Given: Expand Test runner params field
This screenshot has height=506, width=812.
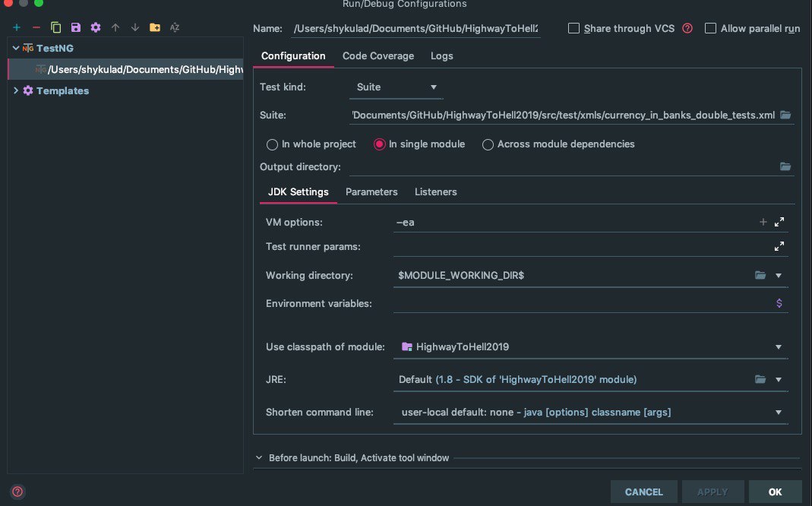Looking at the screenshot, I should tap(779, 246).
